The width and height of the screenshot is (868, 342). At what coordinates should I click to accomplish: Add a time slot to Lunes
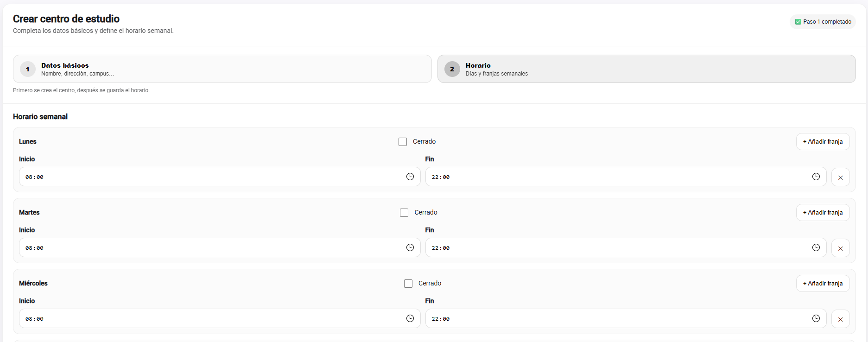click(x=823, y=142)
